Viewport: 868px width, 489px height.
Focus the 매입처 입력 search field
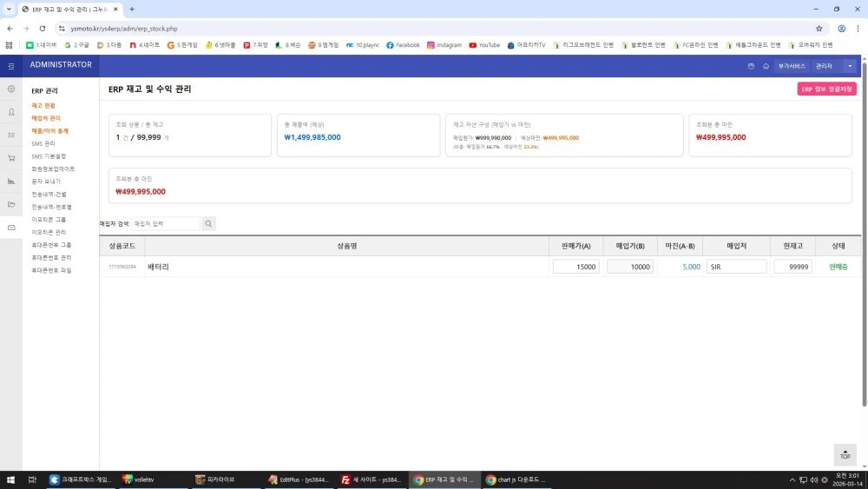166,224
